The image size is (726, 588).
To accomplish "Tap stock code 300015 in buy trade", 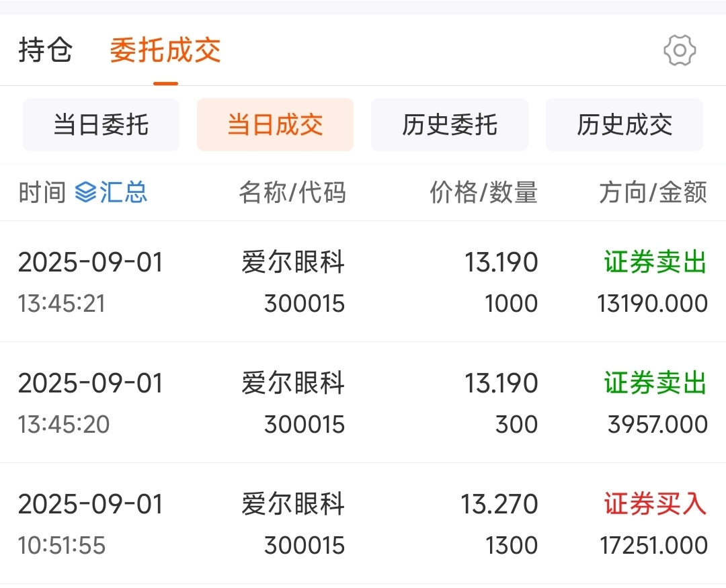I will [305, 545].
